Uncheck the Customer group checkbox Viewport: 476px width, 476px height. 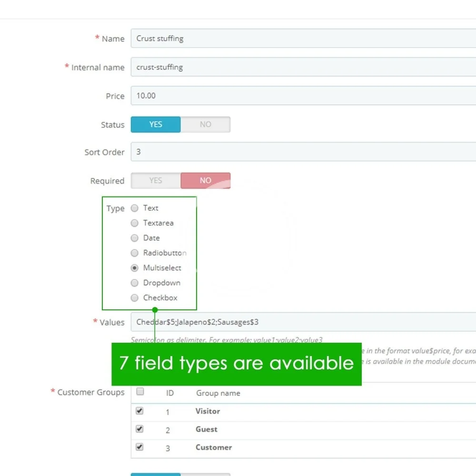click(139, 447)
